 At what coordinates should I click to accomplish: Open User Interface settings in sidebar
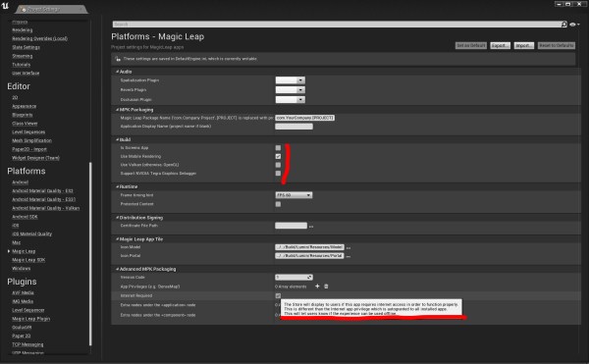pos(26,74)
